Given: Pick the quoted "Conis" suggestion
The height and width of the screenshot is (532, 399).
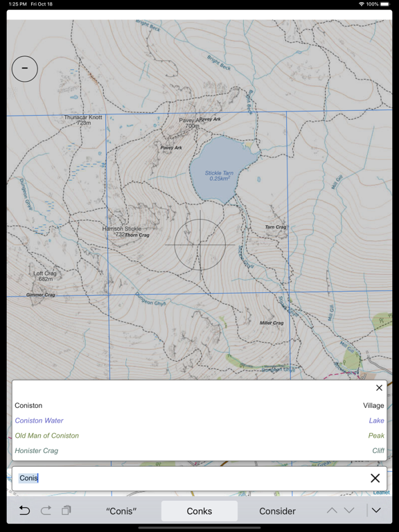Looking at the screenshot, I should pos(121,511).
